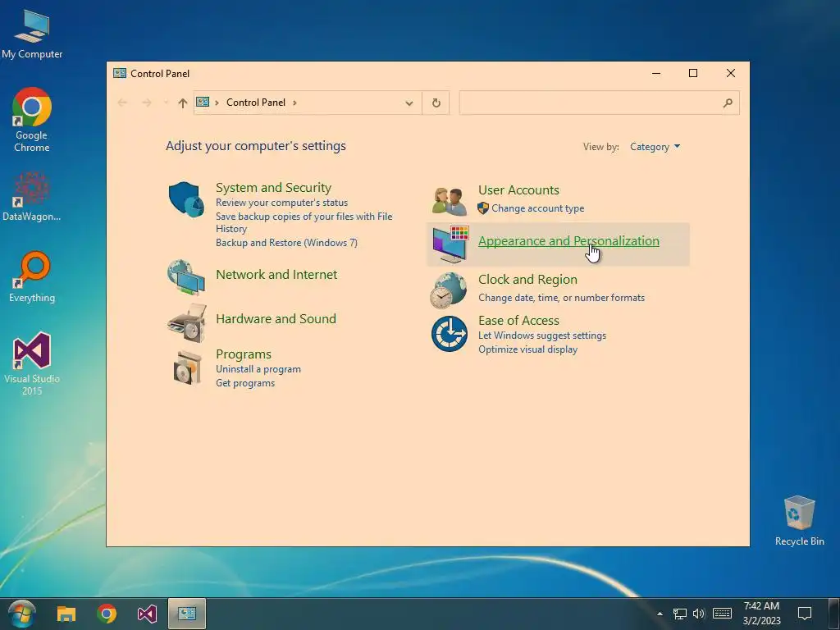Open the Clock and Region globe clock icon
Viewport: 840px width, 630px height.
[x=449, y=290]
